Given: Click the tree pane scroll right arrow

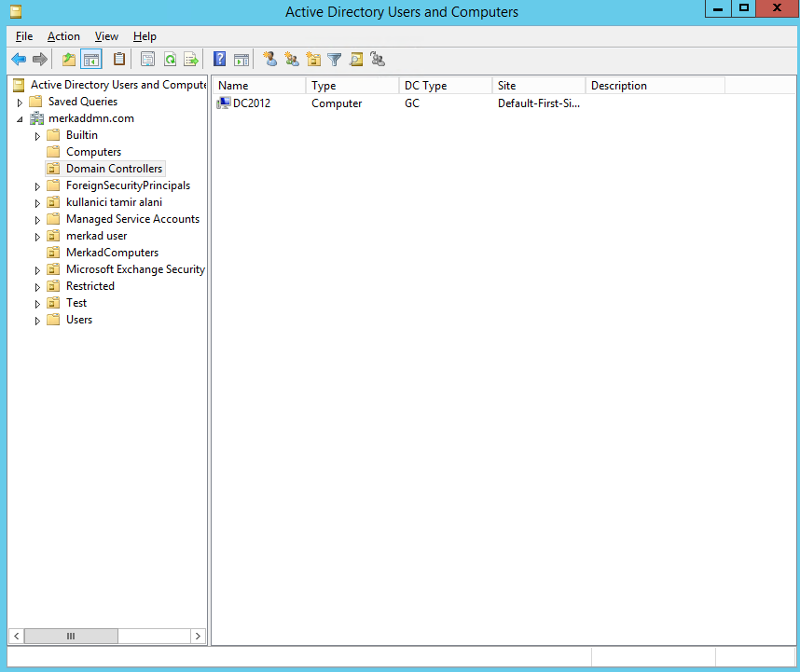Looking at the screenshot, I should pos(198,636).
